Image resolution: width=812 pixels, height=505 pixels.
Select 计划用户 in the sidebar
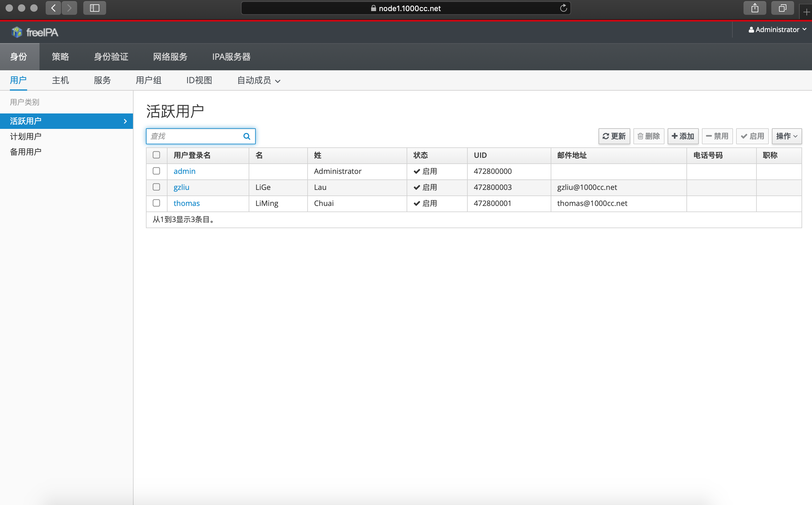pyautogui.click(x=26, y=137)
